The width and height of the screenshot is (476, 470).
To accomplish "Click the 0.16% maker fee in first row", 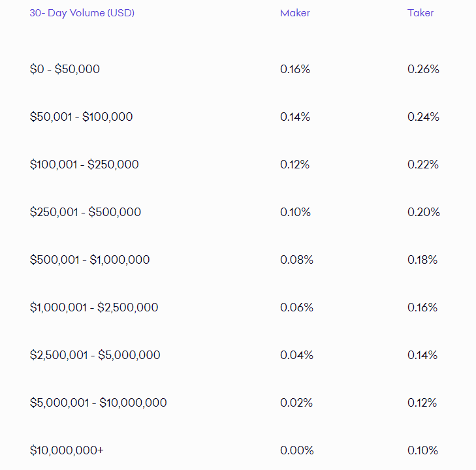I will pyautogui.click(x=295, y=69).
